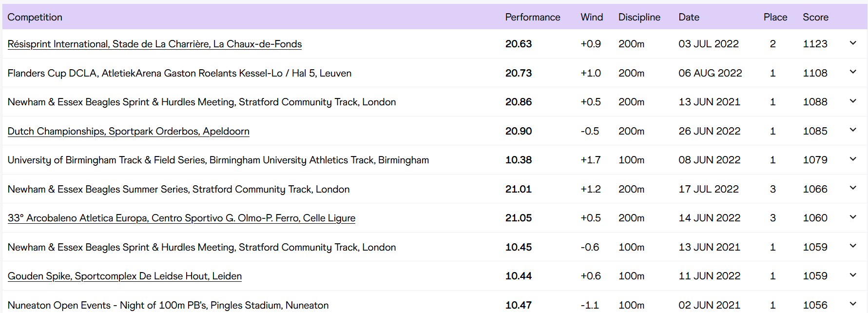Click the Performance column header
The width and height of the screenshot is (868, 313).
pyautogui.click(x=532, y=17)
